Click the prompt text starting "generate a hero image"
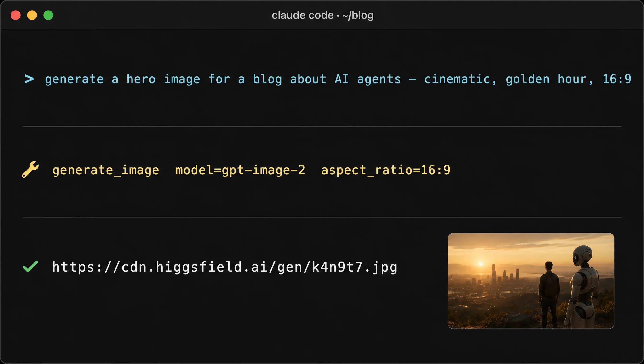 pos(338,79)
